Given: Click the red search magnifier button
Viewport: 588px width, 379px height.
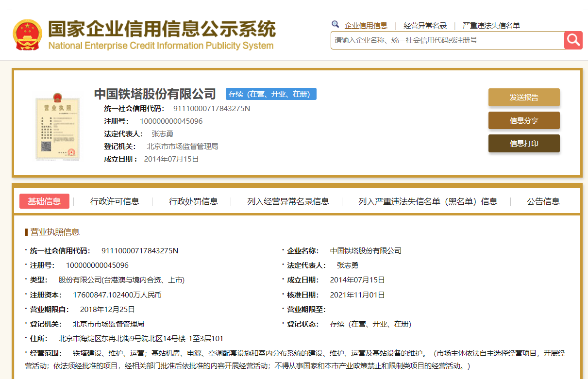Looking at the screenshot, I should click(573, 40).
